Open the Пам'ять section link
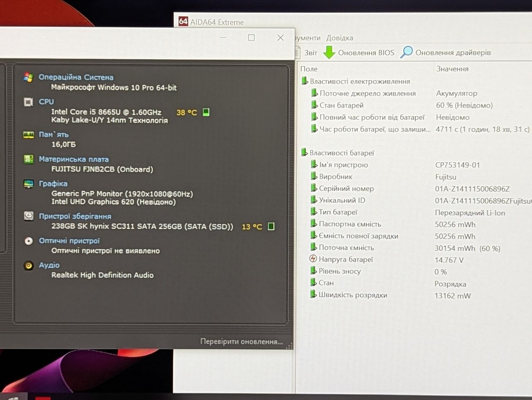 tap(54, 135)
